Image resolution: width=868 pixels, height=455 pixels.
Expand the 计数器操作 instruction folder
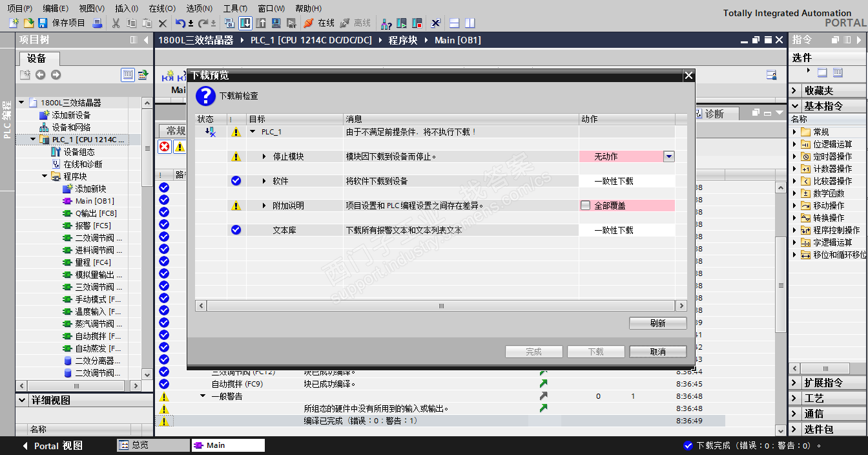click(x=795, y=169)
